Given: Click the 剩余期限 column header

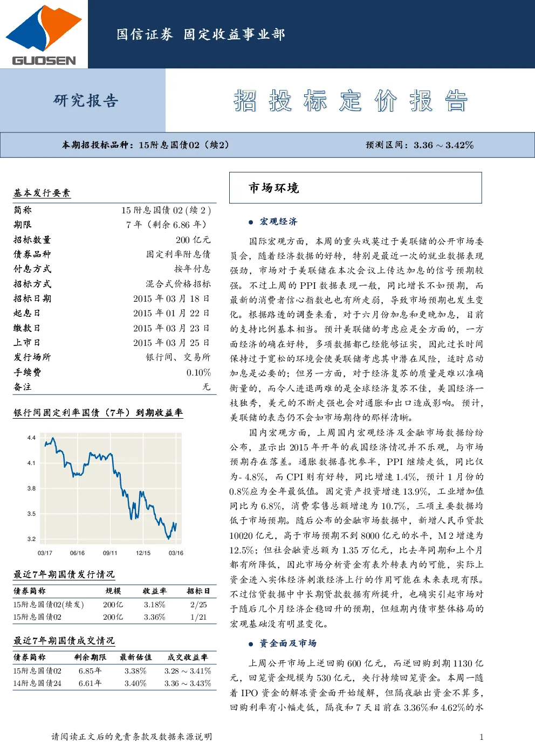Looking at the screenshot, I should pyautogui.click(x=91, y=657).
